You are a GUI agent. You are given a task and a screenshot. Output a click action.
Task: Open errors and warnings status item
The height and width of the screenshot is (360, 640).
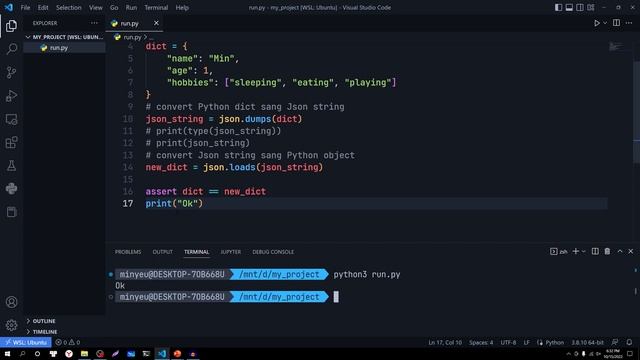[x=68, y=342]
